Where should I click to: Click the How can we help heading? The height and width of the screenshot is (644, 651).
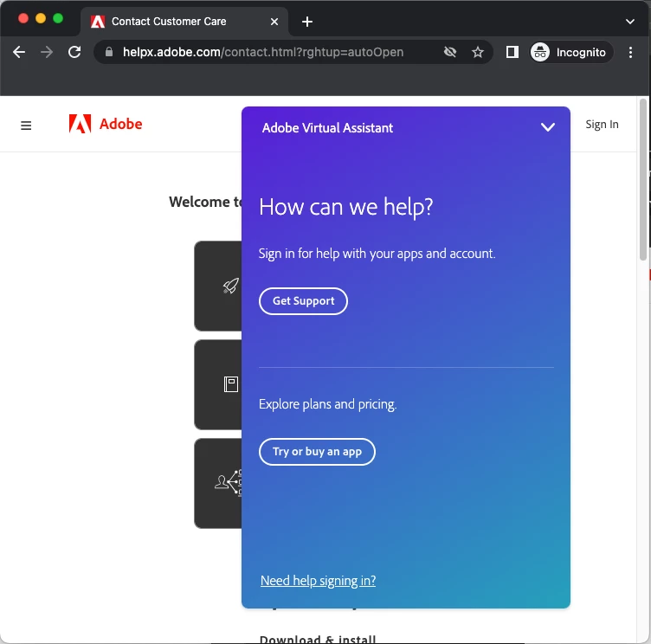[x=346, y=207]
